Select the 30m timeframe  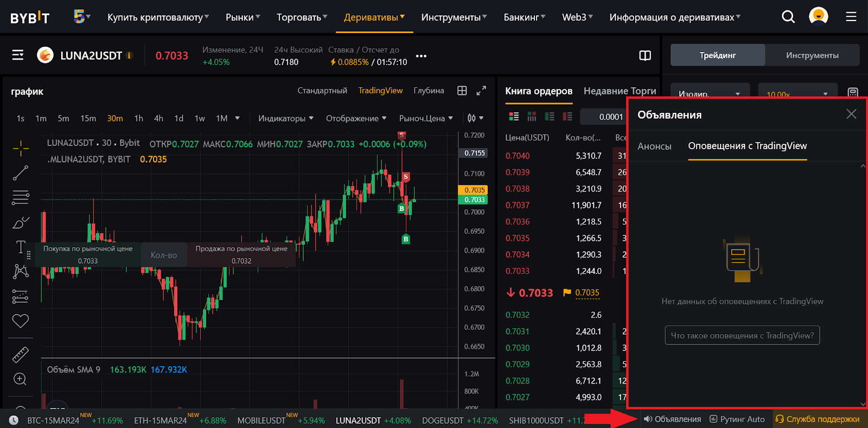click(115, 118)
